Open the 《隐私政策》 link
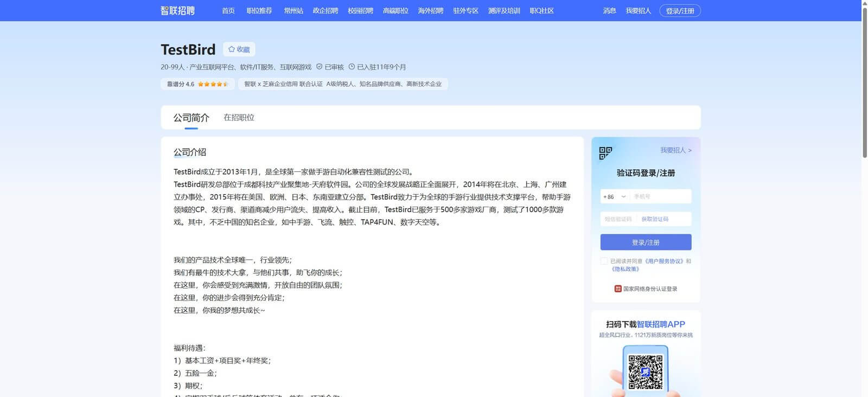The height and width of the screenshot is (397, 868). 625,269
